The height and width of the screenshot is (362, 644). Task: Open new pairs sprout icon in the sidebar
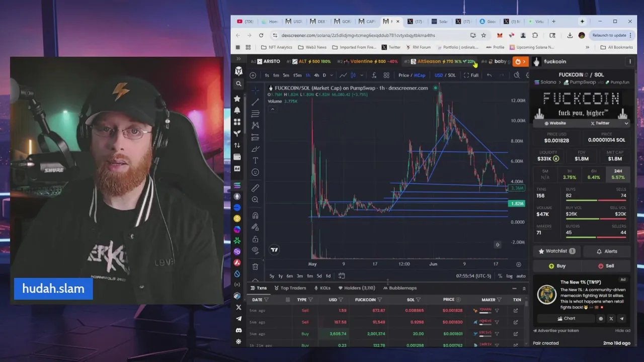[237, 133]
